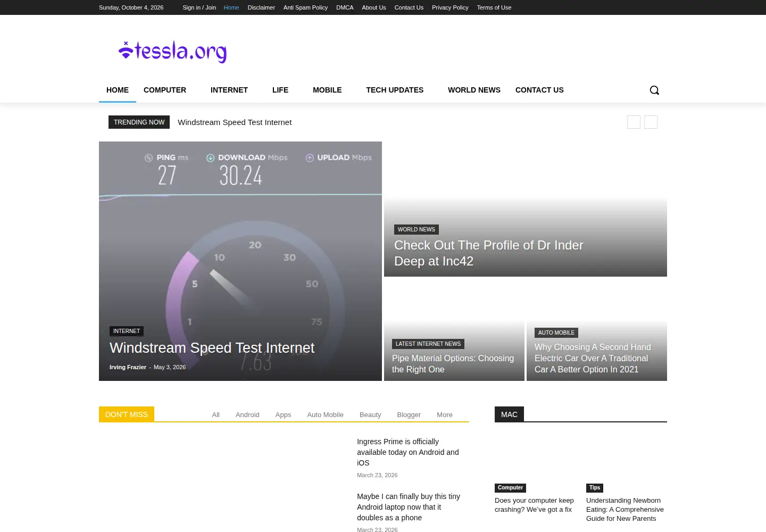Open Terms of Use page

click(x=494, y=7)
